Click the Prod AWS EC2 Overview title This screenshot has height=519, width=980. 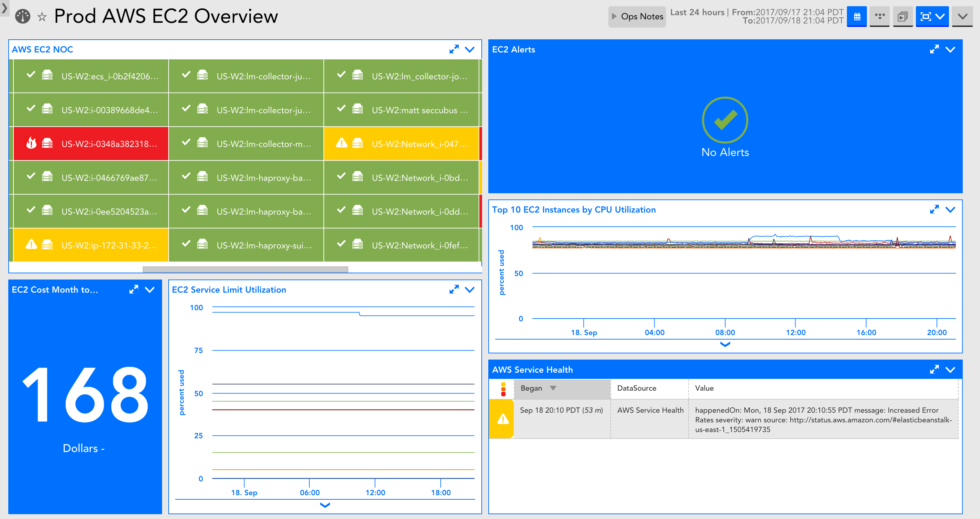pyautogui.click(x=166, y=16)
